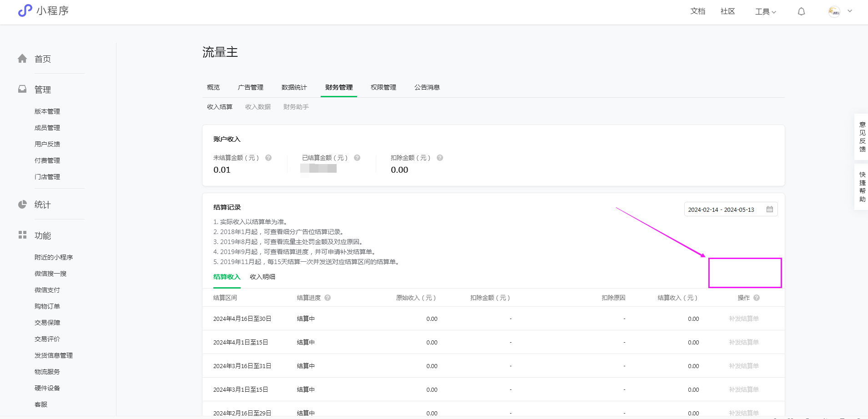This screenshot has width=868, height=419.
Task: Select the 结算收入 tab
Action: tap(227, 277)
